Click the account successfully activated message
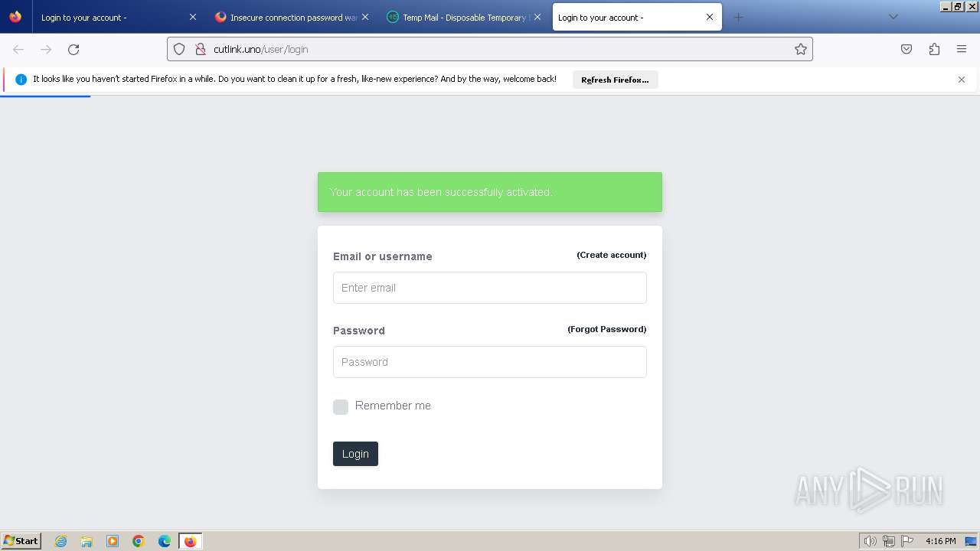The height and width of the screenshot is (551, 980). (x=490, y=192)
